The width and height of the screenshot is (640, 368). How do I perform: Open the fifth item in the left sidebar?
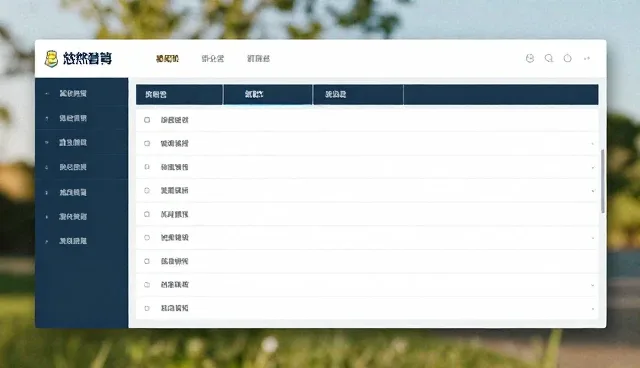pyautogui.click(x=82, y=192)
